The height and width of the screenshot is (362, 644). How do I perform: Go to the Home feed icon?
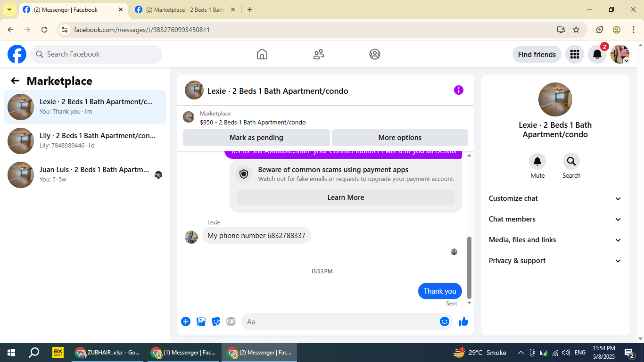262,54
